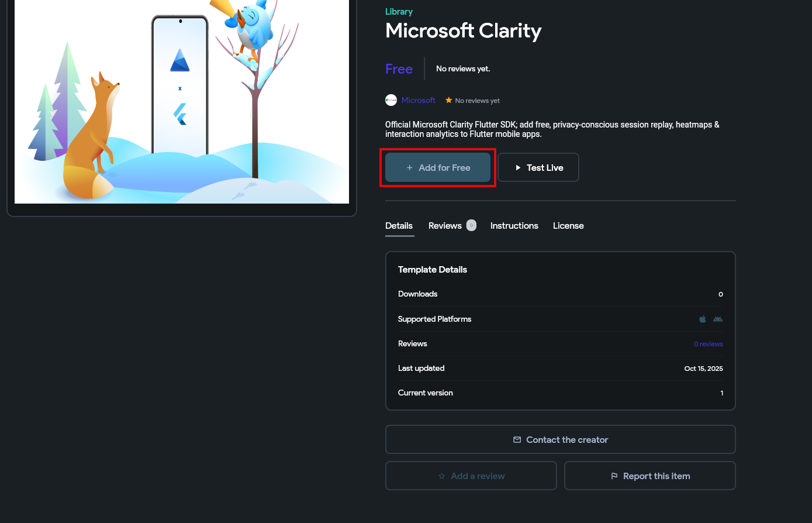Click the Android platform icon

click(x=717, y=319)
